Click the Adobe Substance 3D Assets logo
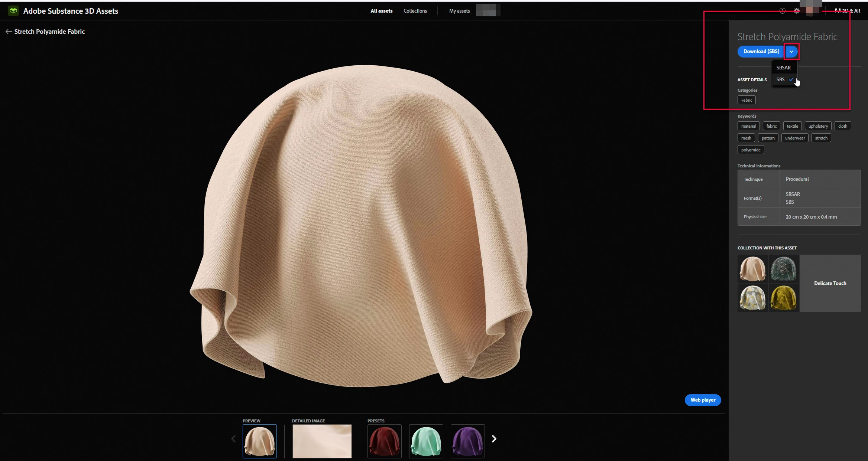Viewport: 868px width, 461px height. 13,11
